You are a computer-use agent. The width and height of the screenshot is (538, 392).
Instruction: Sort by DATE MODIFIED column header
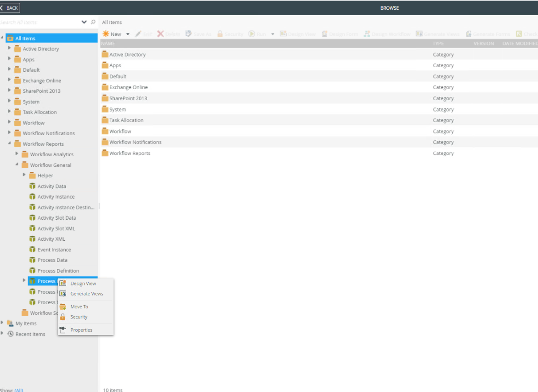(520, 44)
